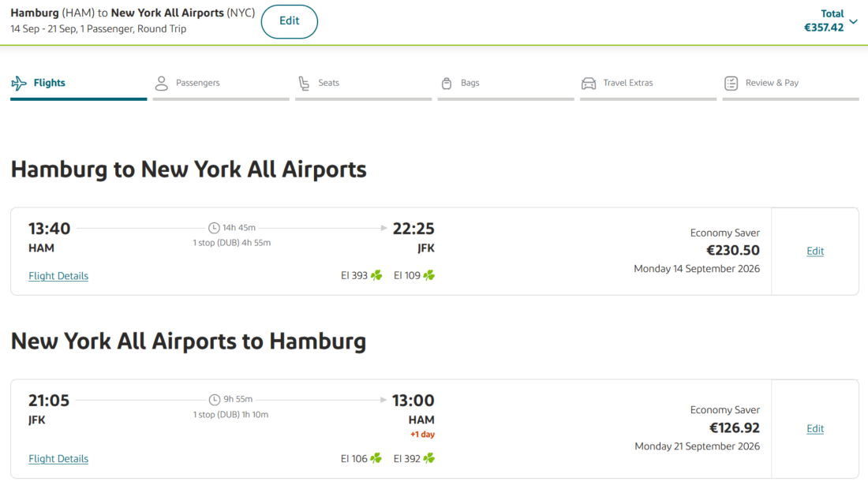Viewport: 868px width, 485px height.
Task: Open Flight Details for outbound HAM flight
Action: (x=58, y=275)
